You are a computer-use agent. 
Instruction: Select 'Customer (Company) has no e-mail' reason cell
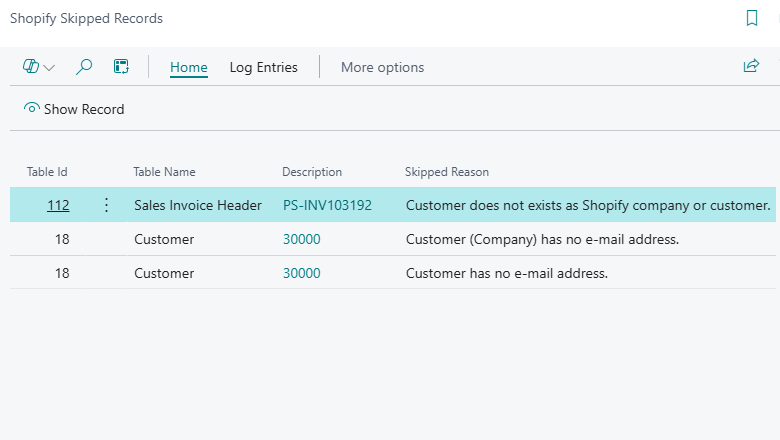coord(542,239)
